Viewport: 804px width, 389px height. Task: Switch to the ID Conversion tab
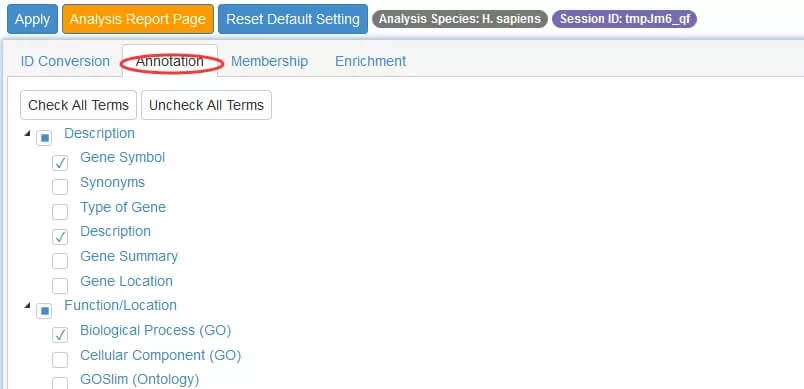tap(65, 61)
